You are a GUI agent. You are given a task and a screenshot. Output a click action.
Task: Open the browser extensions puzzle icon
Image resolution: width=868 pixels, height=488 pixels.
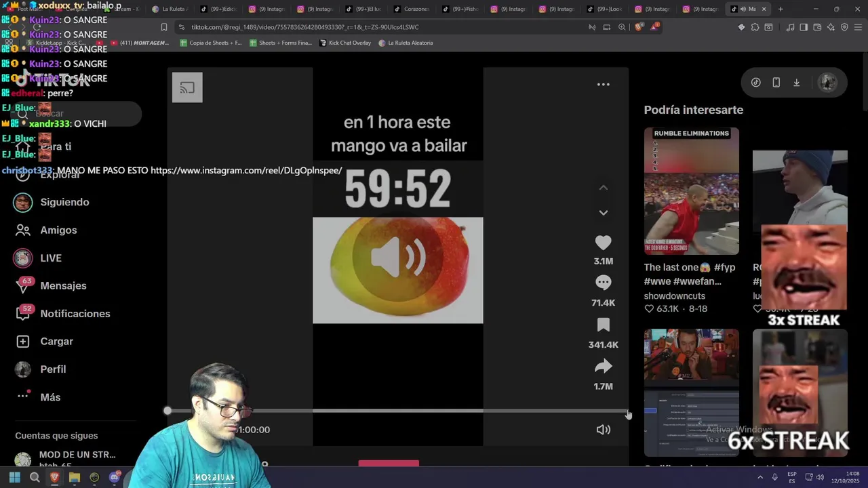(x=755, y=27)
